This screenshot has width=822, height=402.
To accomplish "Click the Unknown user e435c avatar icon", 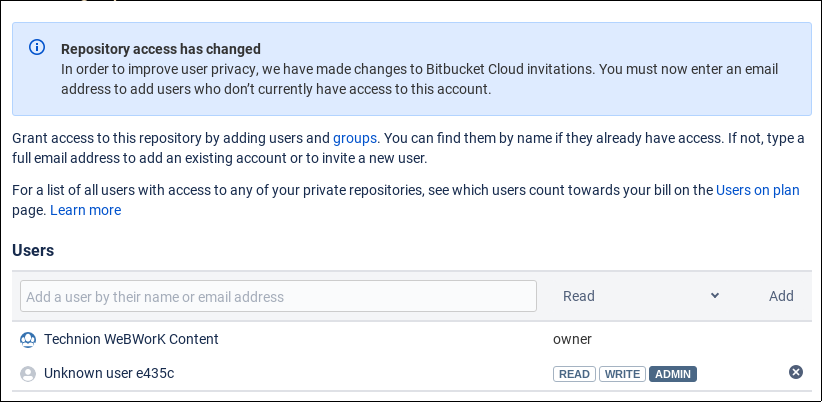I will [28, 374].
